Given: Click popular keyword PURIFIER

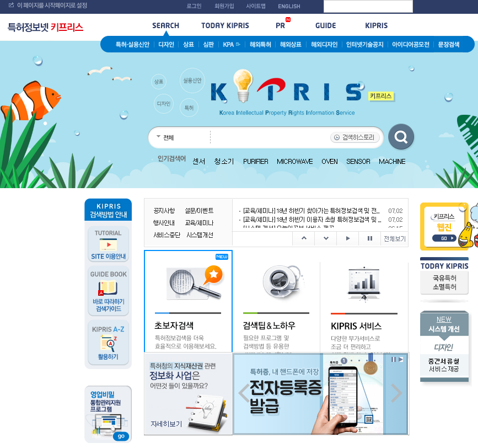Looking at the screenshot, I should tap(255, 161).
